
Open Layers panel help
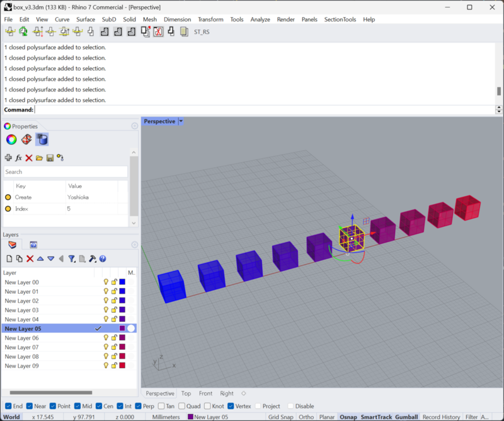[x=103, y=258]
